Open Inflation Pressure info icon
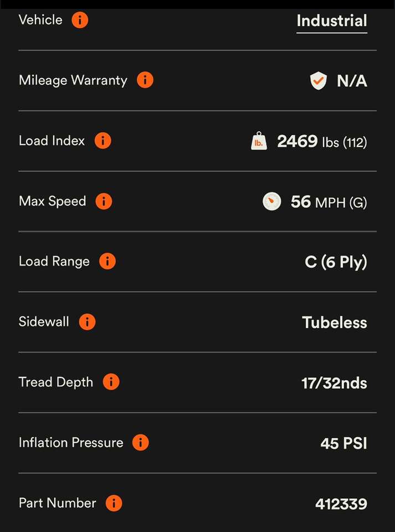The height and width of the screenshot is (532, 395). 141,443
